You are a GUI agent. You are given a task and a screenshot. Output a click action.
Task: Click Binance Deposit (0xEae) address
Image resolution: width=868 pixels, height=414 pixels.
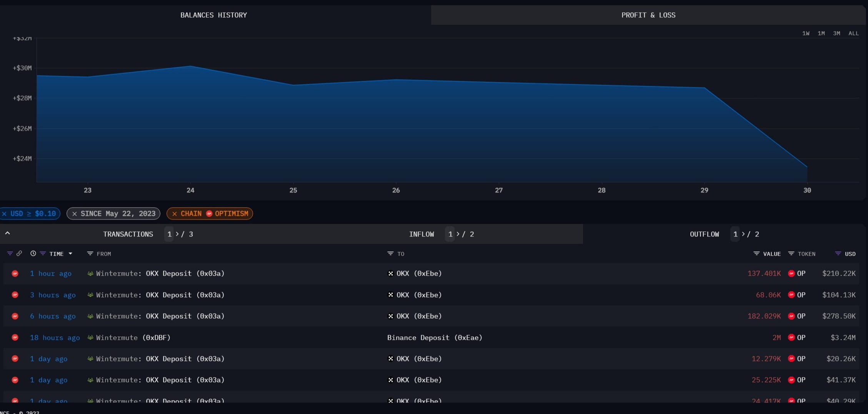(435, 338)
